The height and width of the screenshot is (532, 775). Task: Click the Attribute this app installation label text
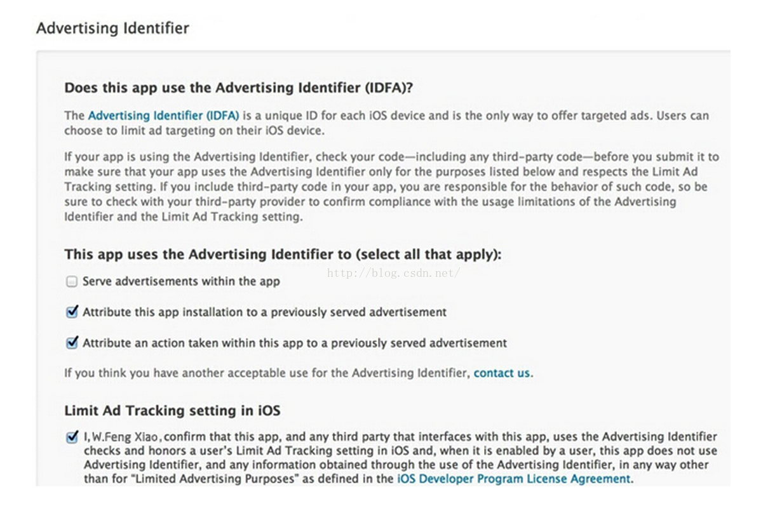coord(264,312)
